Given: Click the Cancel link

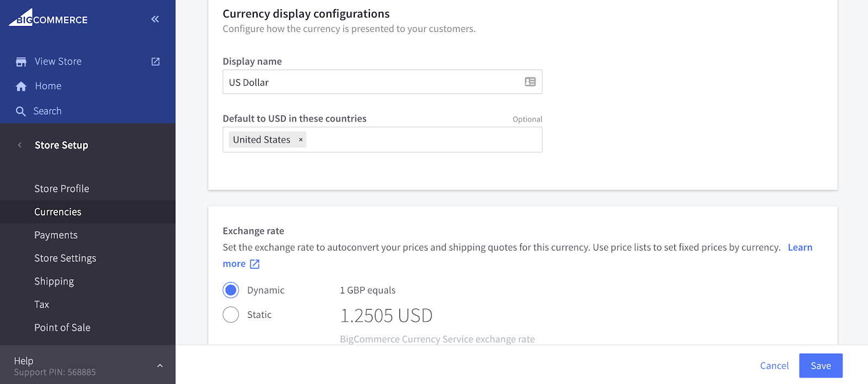Looking at the screenshot, I should pos(774,366).
